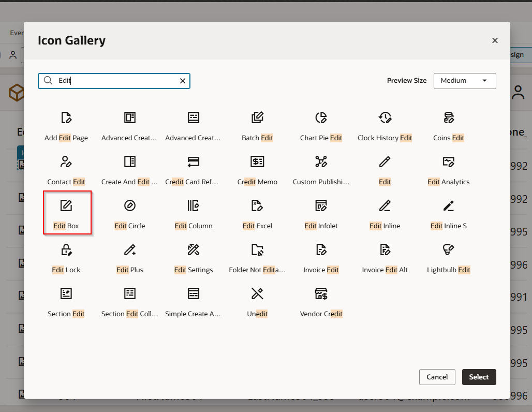The image size is (532, 412).
Task: Choose the Edit Circle icon
Action: pos(130,207)
